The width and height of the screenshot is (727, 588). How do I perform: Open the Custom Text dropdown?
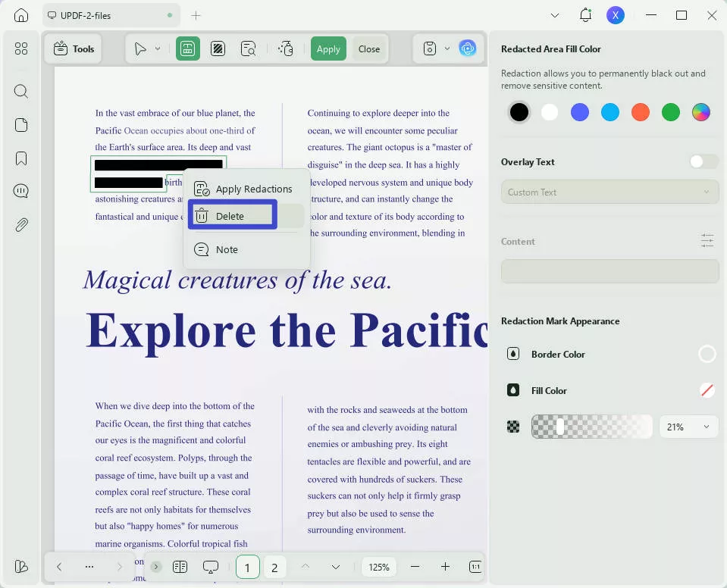(x=609, y=192)
